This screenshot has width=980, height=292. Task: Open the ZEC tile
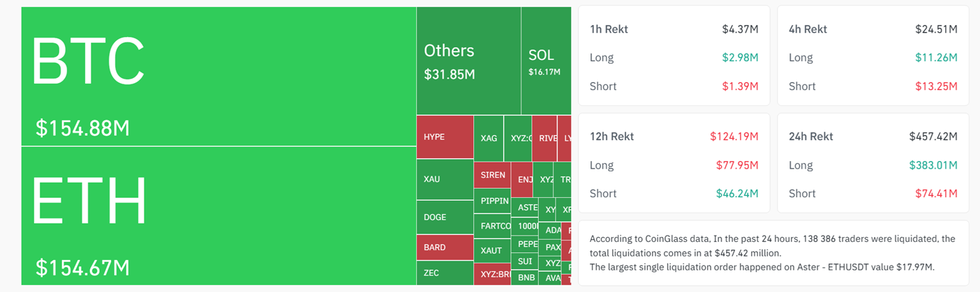(x=445, y=272)
